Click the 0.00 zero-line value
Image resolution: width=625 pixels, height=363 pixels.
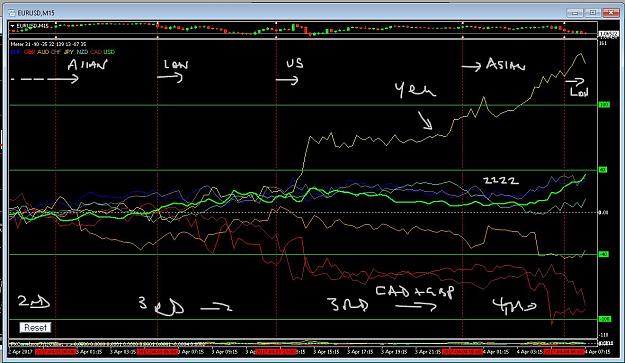(604, 213)
